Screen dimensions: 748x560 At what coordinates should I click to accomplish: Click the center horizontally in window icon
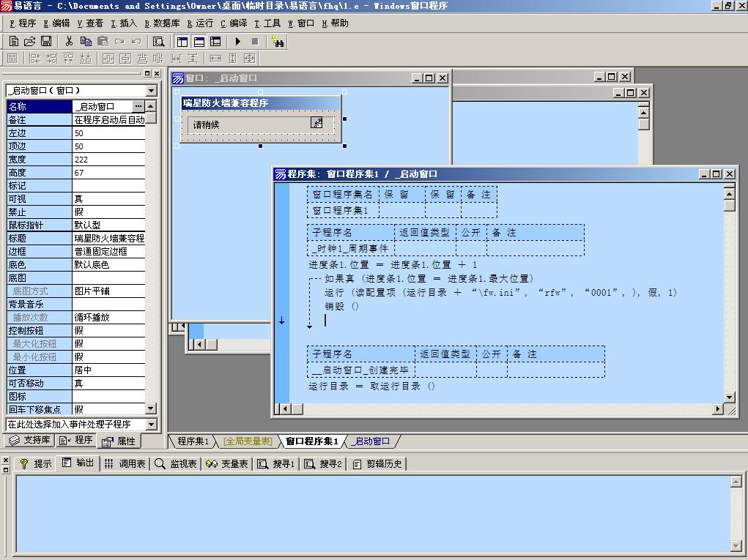(x=108, y=58)
